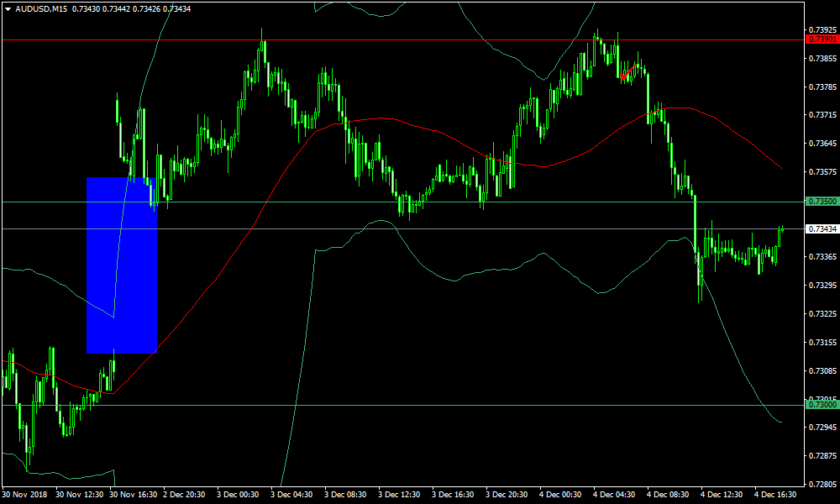Click the 0.73155 price axis value
The width and height of the screenshot is (840, 504).
(x=823, y=342)
